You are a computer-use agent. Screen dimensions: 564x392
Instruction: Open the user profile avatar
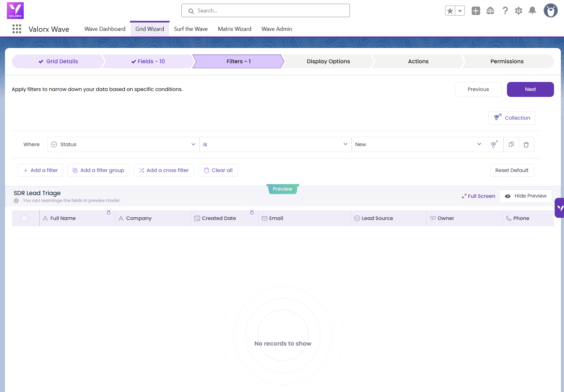point(551,11)
